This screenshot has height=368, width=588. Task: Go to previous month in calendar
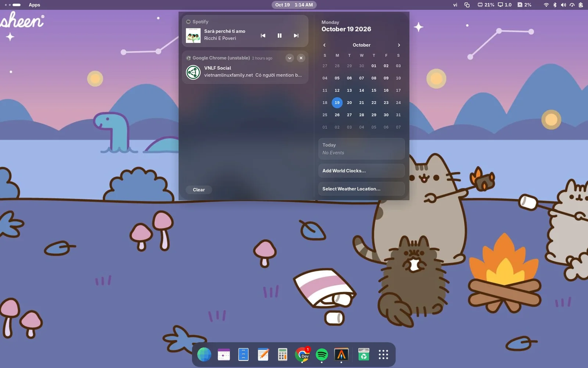pyautogui.click(x=325, y=45)
